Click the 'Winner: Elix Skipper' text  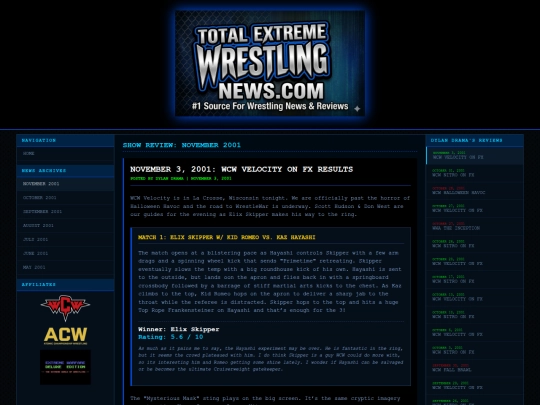[x=178, y=329]
